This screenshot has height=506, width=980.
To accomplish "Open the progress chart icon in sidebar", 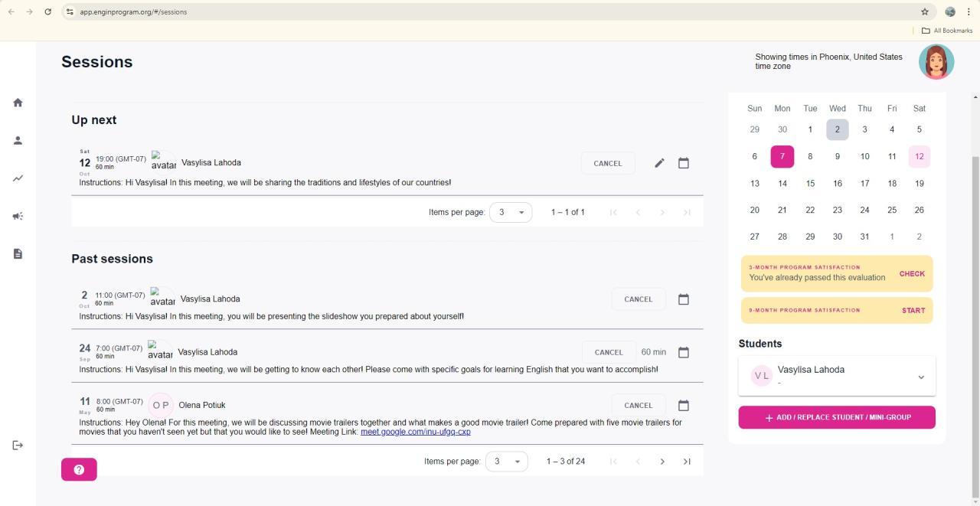I will [18, 178].
